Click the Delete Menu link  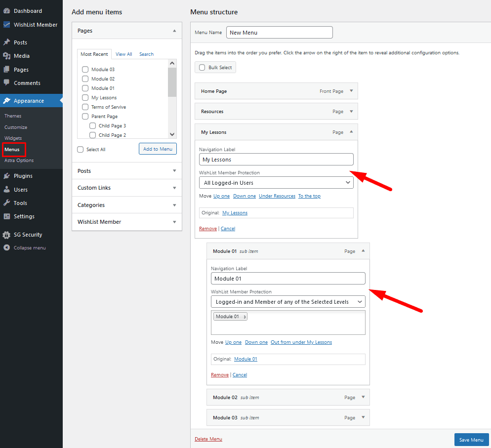208,439
